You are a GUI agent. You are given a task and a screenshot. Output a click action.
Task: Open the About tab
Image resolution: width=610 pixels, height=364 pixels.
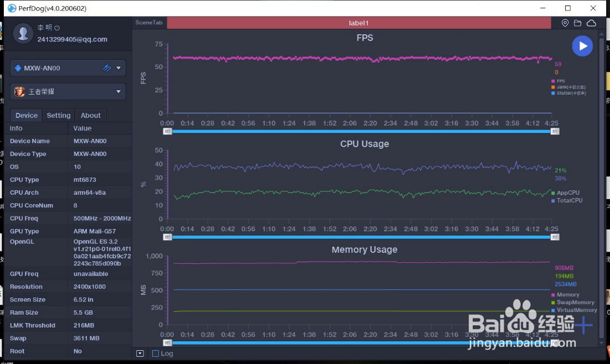[90, 115]
